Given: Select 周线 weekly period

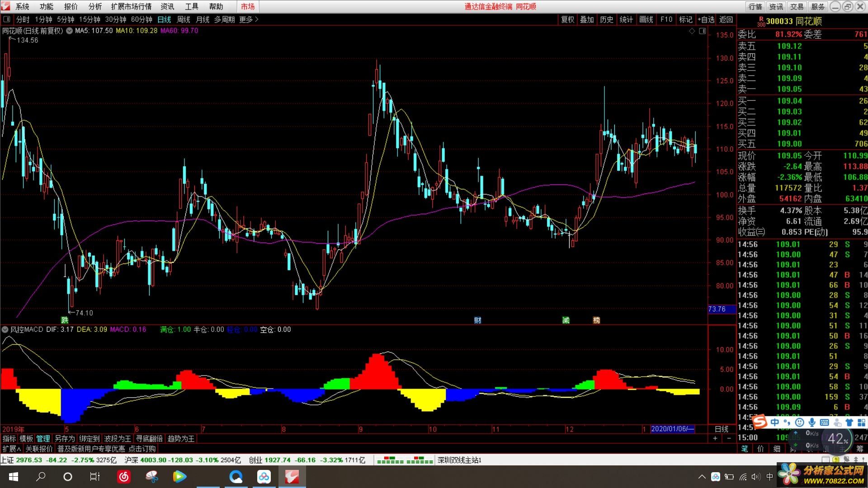Looking at the screenshot, I should [x=183, y=19].
